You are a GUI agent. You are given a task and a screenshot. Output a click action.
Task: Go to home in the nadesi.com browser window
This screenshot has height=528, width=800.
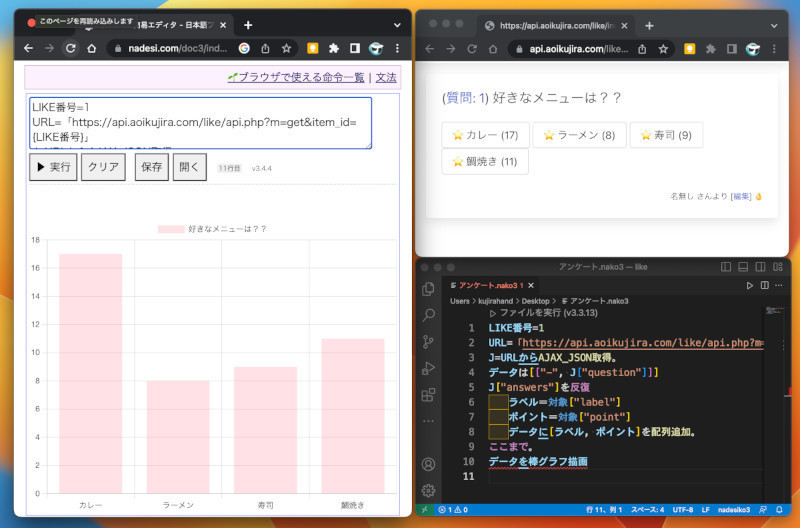(x=91, y=48)
